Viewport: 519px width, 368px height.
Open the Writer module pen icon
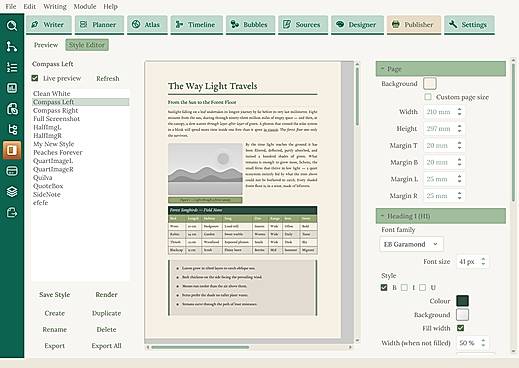tap(35, 24)
